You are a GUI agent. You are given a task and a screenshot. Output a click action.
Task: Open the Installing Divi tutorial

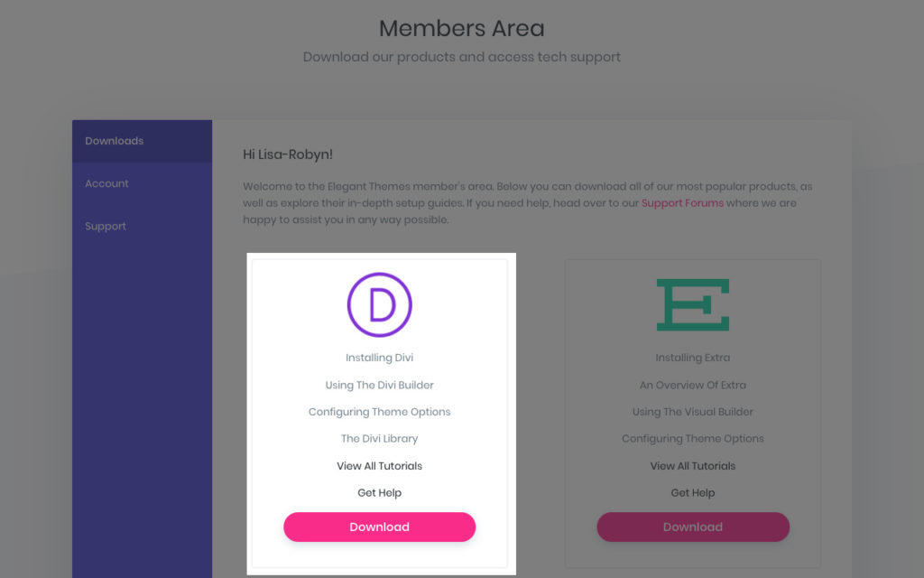coord(380,358)
